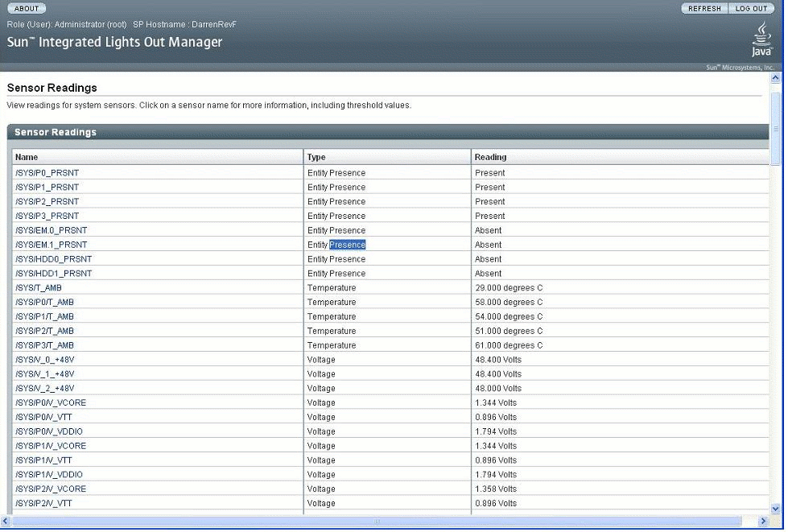The image size is (788, 532).
Task: Open sensor /SYS/P1_PRSNT
Action: (47, 188)
